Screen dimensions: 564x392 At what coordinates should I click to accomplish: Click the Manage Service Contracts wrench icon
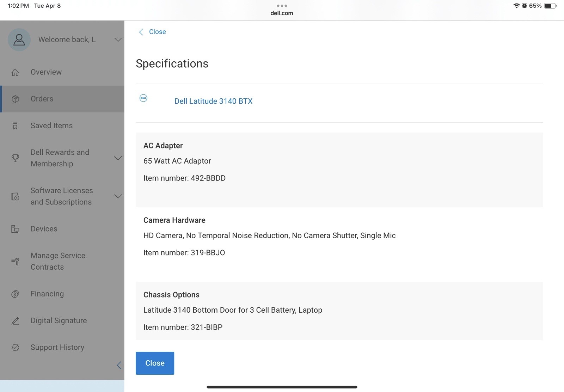[15, 261]
